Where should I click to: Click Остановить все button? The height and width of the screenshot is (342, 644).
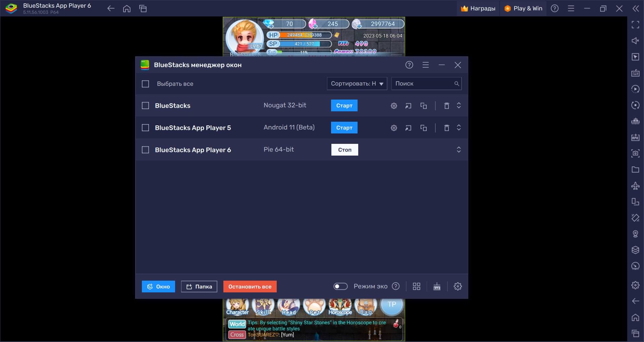[x=250, y=287]
